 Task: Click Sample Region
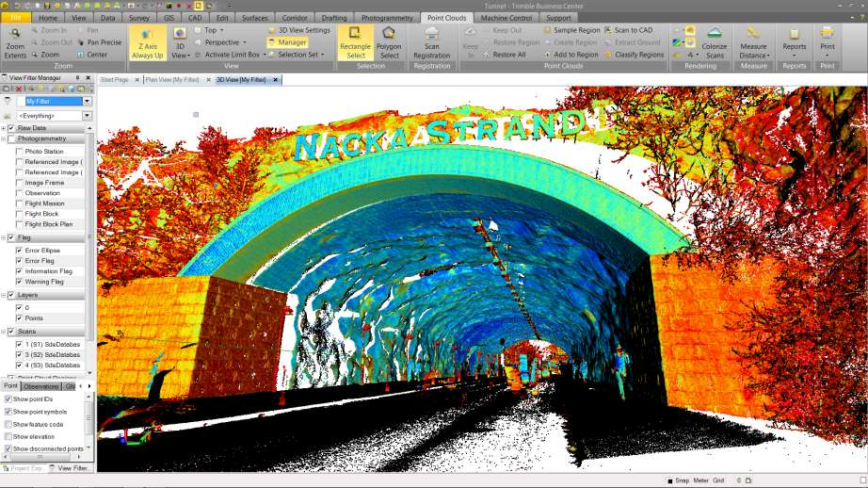[x=571, y=30]
